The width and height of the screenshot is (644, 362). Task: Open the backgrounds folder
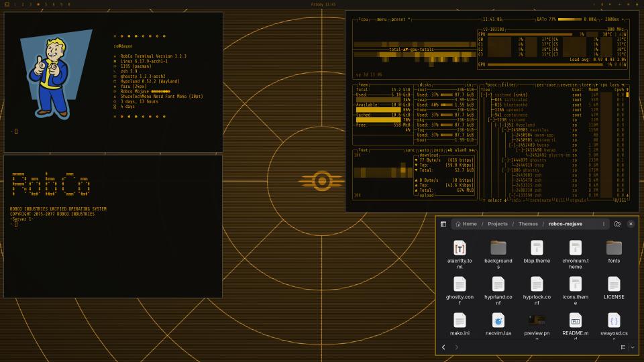498,248
